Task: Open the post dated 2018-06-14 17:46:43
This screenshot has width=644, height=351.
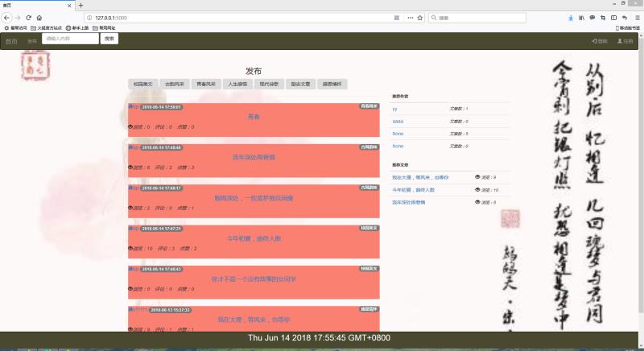Action: tap(254, 279)
